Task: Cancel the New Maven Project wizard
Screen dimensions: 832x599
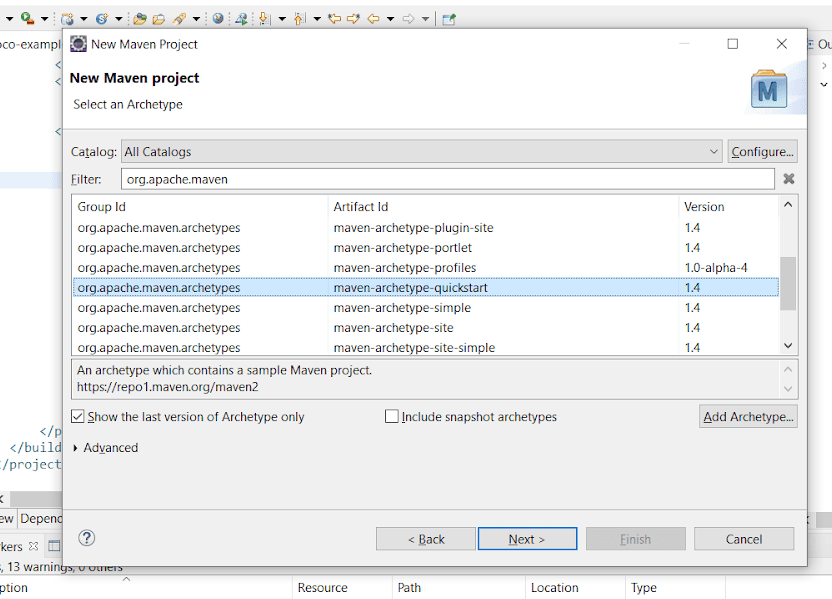Action: (744, 539)
